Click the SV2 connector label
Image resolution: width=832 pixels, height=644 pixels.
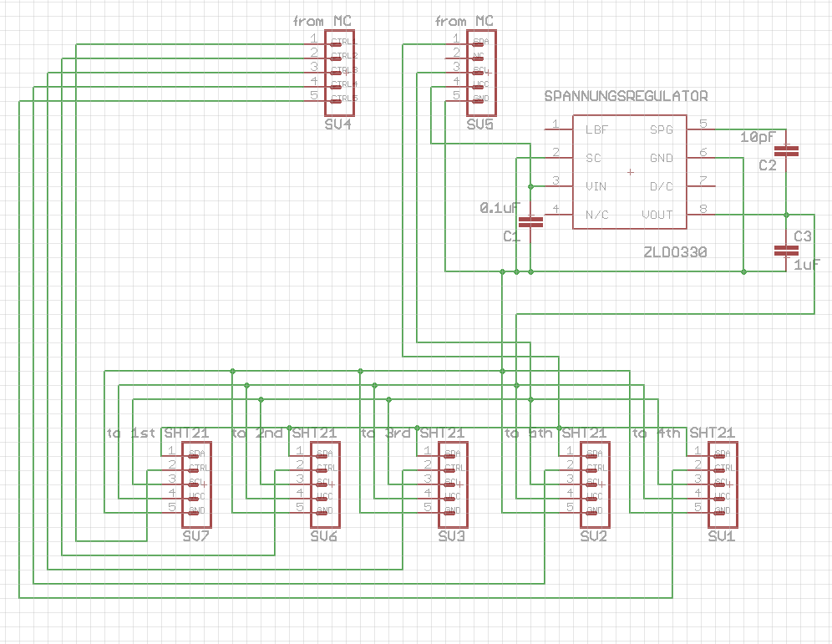pyautogui.click(x=593, y=536)
